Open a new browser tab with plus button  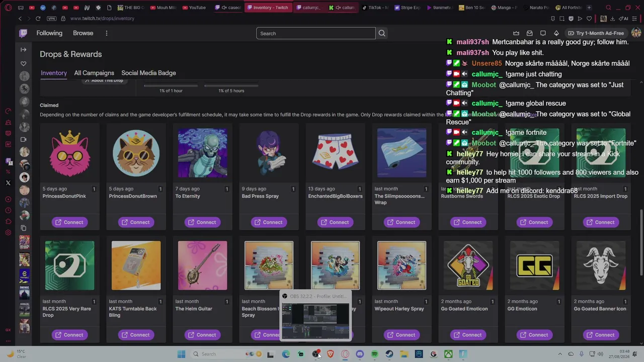click(589, 8)
